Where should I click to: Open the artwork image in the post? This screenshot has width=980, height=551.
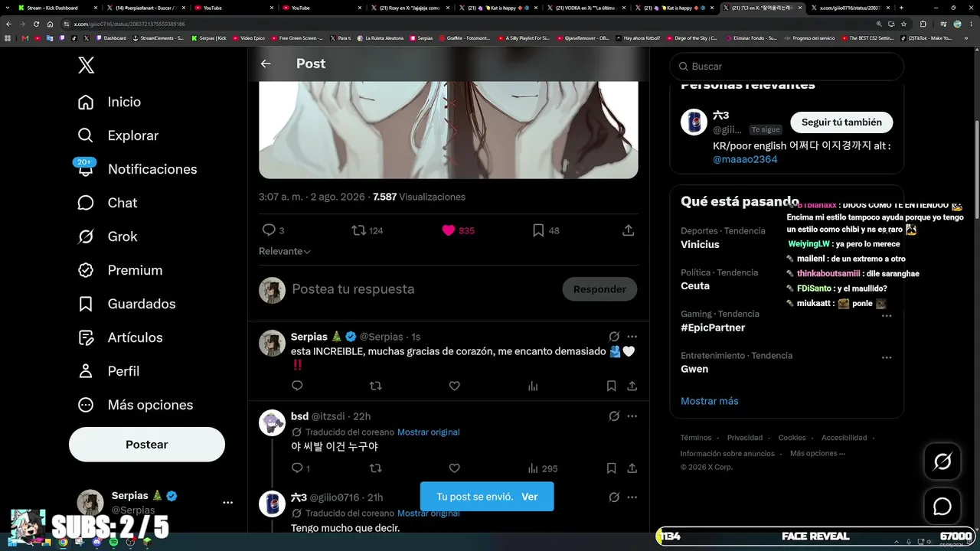[449, 130]
